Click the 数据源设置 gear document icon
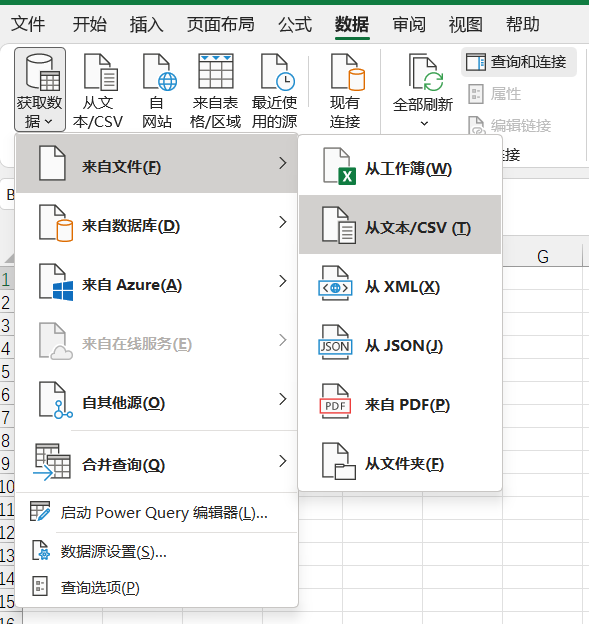The image size is (589, 624). coord(41,550)
